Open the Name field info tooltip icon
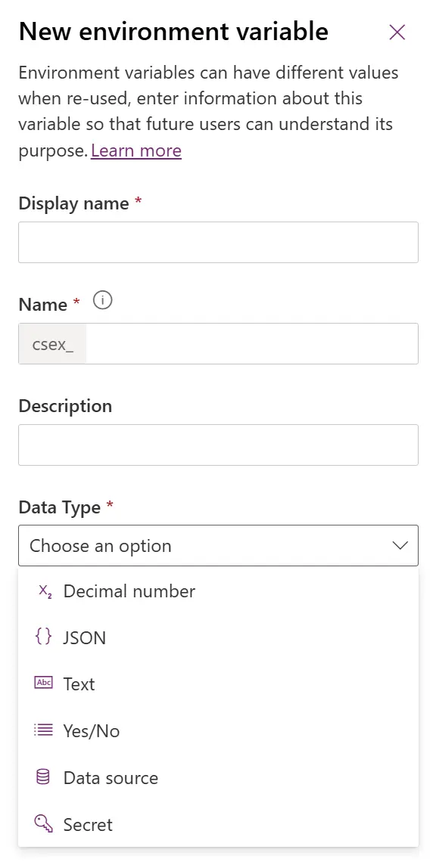Viewport: 436px width, 868px height. [102, 301]
